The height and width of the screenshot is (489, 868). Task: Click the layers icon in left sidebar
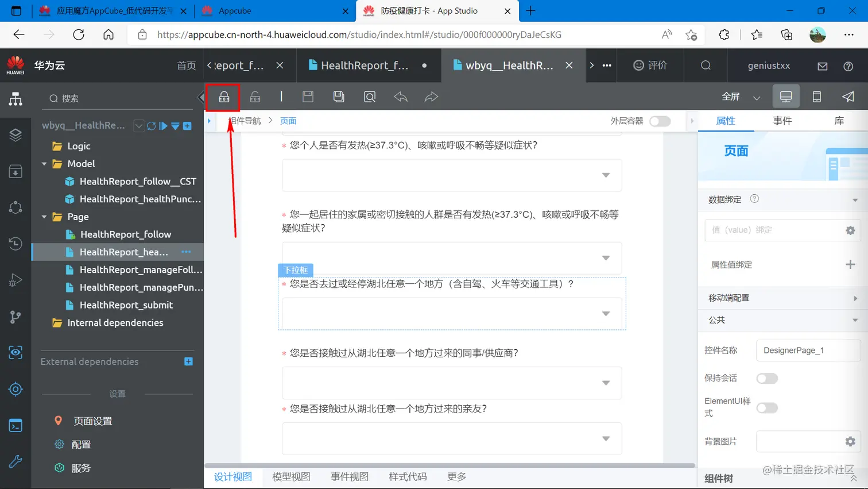[15, 135]
